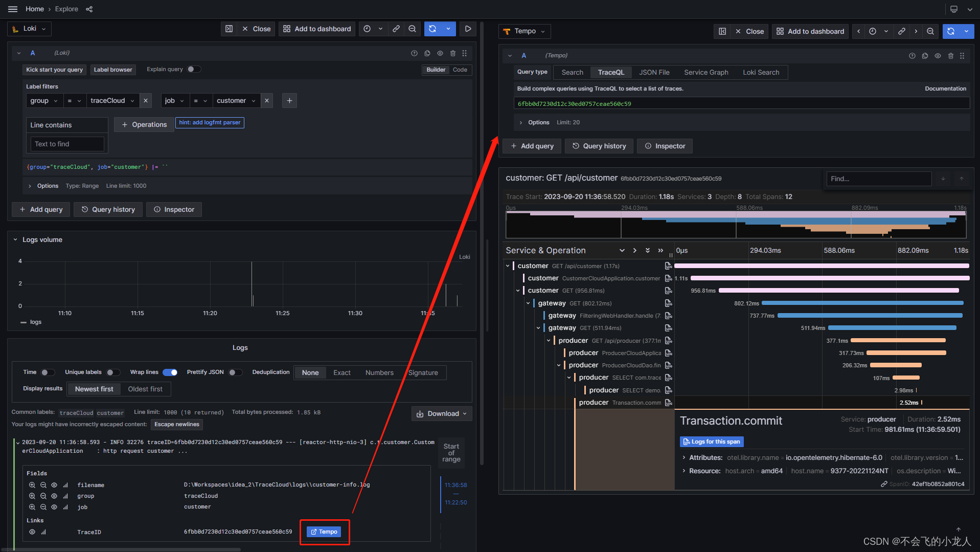Viewport: 980px width, 552px height.
Task: Copy the Loki query using copy icon
Action: pyautogui.click(x=427, y=53)
